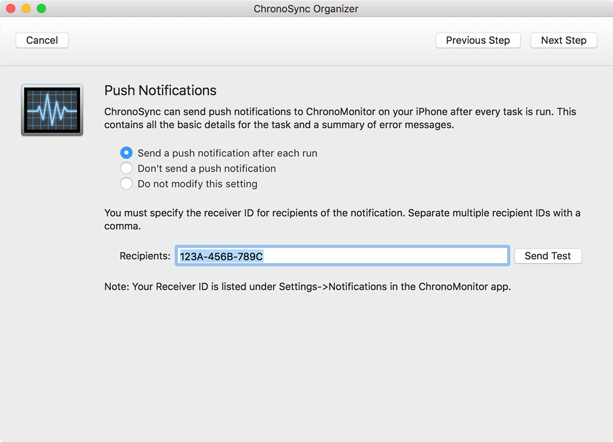The height and width of the screenshot is (442, 613).
Task: Maximize window with green button
Action: coord(41,9)
